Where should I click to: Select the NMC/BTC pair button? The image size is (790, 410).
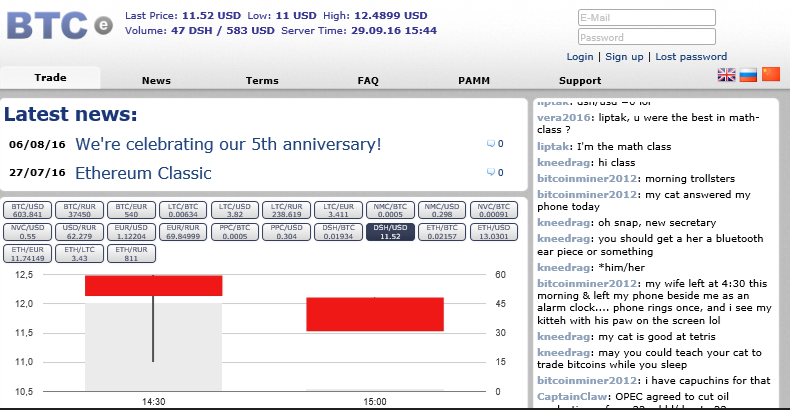[x=390, y=211]
